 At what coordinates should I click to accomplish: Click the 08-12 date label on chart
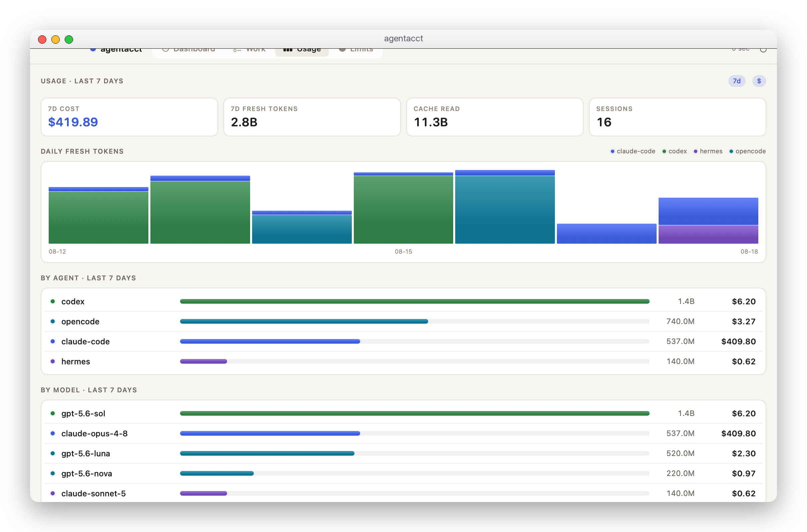(57, 252)
